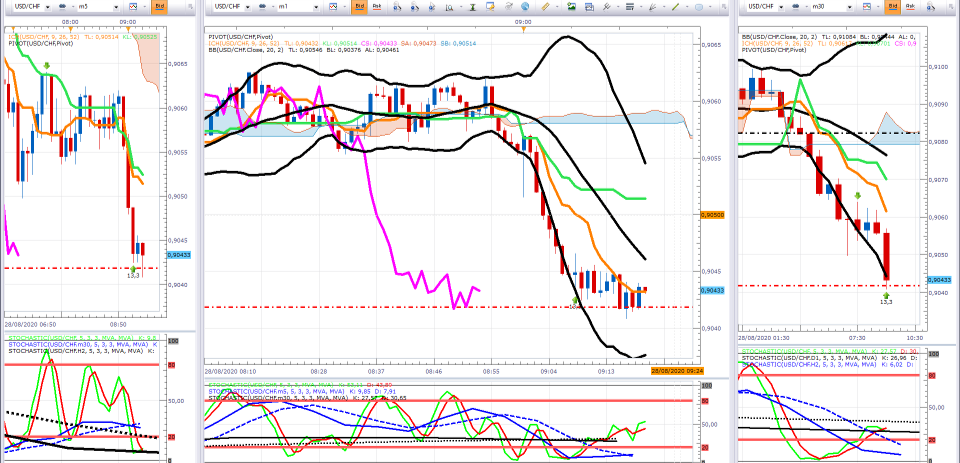Expand the toolbar overflow on the m30 chart
The height and width of the screenshot is (463, 960).
(x=950, y=6)
